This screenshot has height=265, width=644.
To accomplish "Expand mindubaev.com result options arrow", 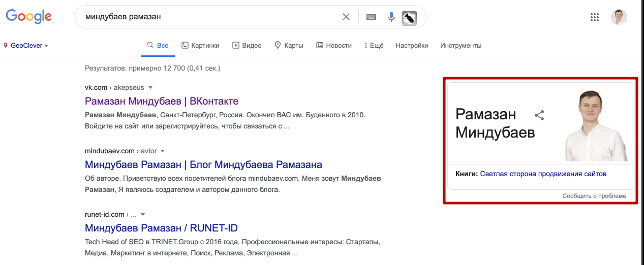I will 163,151.
